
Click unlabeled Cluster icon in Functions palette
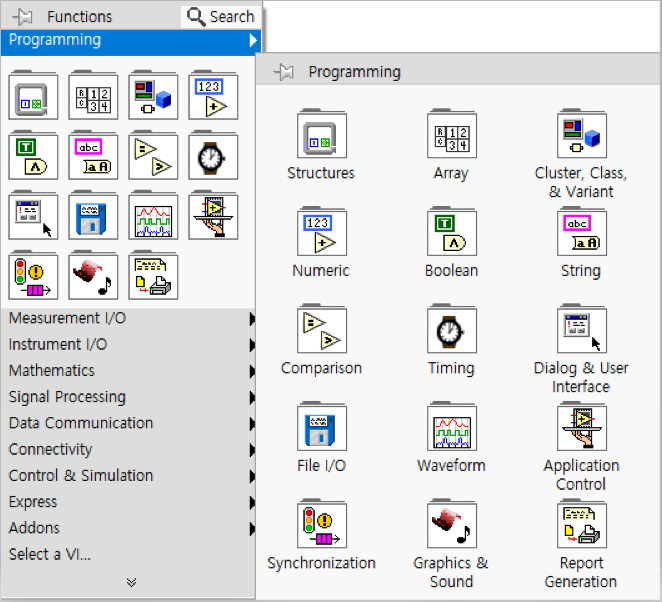(153, 95)
